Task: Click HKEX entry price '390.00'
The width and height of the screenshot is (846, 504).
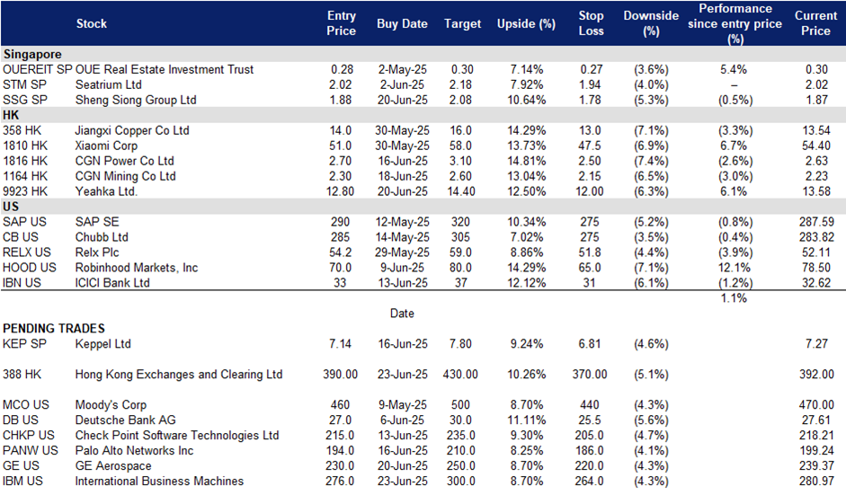Action: point(341,374)
